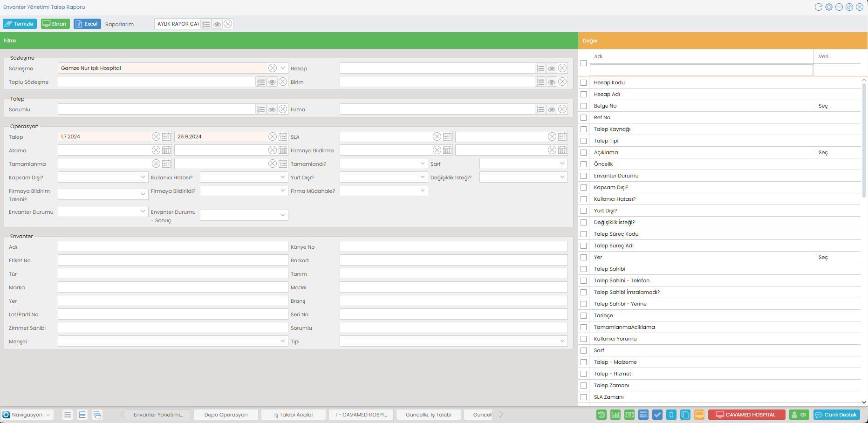This screenshot has height=423, width=868.
Task: Expand the Firma Müdahale? dropdown
Action: tap(423, 191)
